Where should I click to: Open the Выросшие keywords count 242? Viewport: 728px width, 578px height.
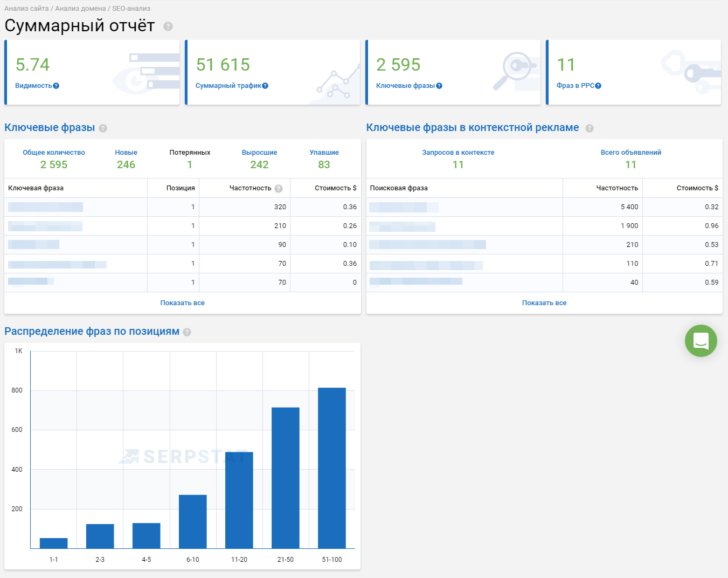click(259, 164)
